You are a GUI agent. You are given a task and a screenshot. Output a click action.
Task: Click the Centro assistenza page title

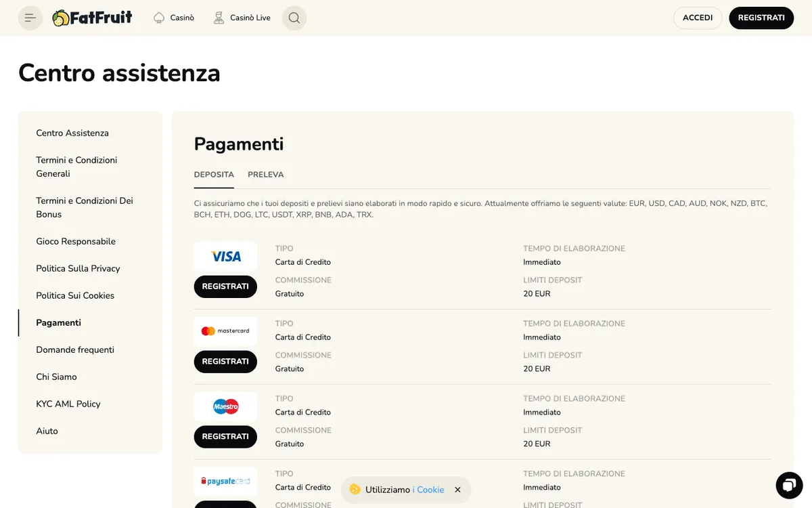(119, 72)
